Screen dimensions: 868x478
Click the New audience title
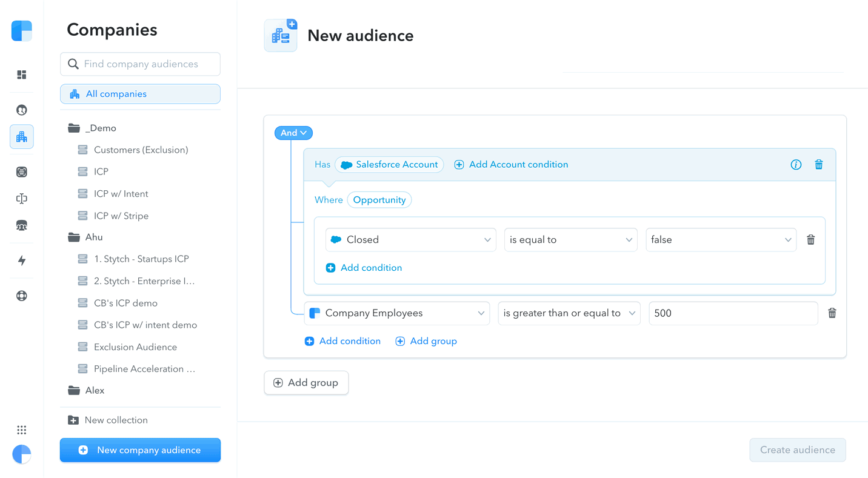(x=361, y=36)
